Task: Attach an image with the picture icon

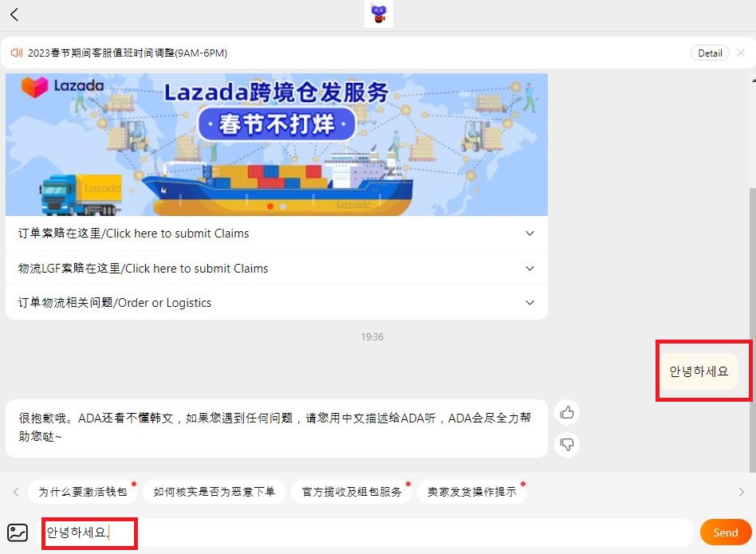Action: coord(18,532)
